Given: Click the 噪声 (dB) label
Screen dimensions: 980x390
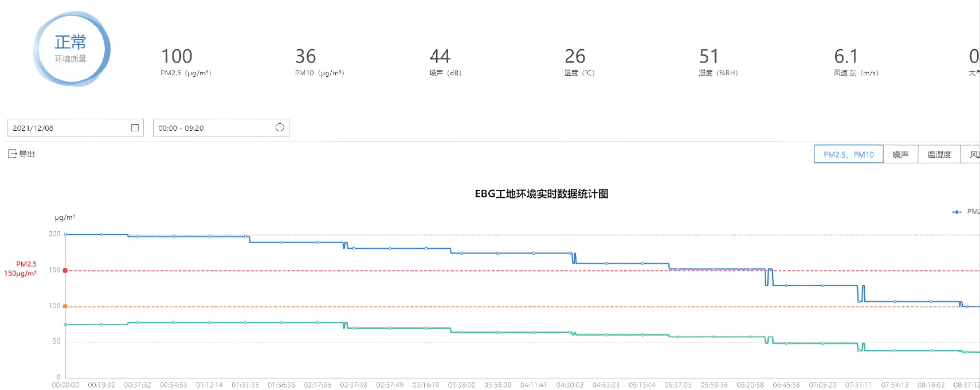Looking at the screenshot, I should click(x=445, y=73).
